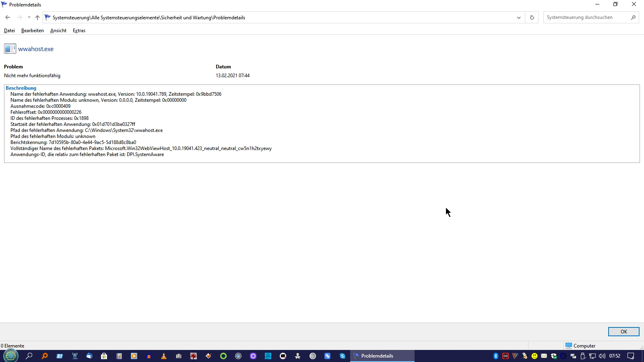Click the search magnifier in Systemsteuerung search
Image resolution: width=644 pixels, height=362 pixels.
tap(633, 17)
